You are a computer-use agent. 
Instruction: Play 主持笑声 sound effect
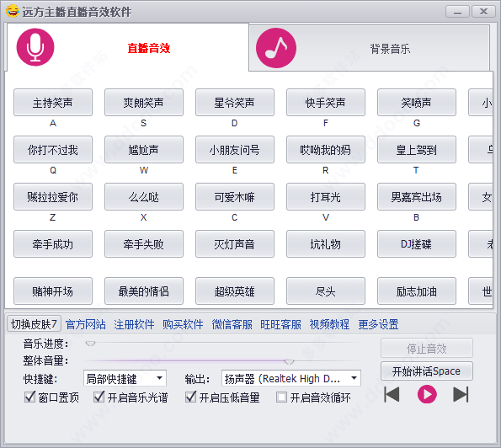[x=53, y=103]
